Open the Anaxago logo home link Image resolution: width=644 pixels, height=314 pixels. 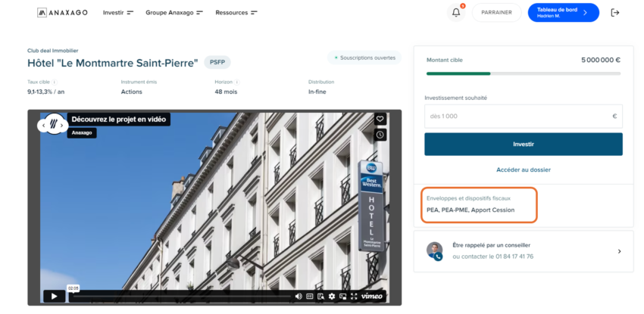point(62,13)
